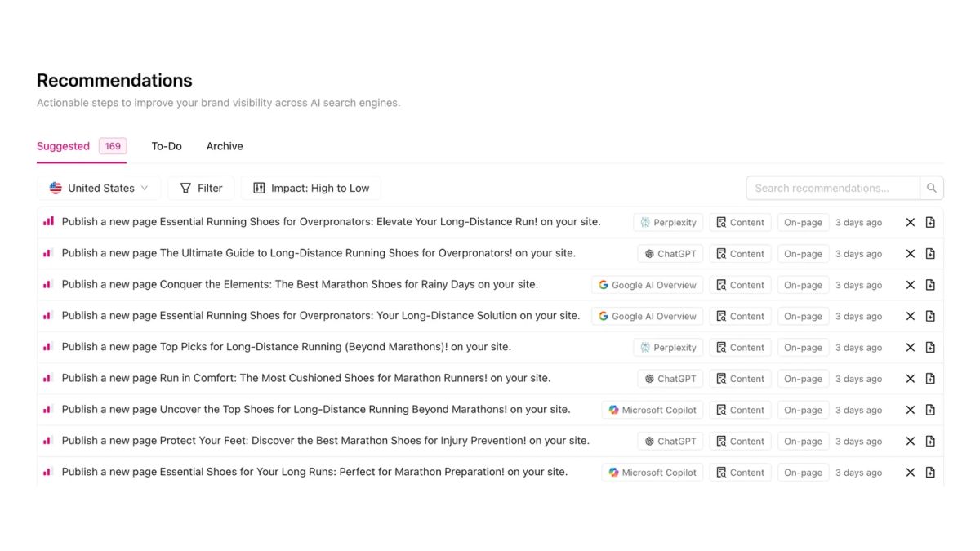This screenshot has width=980, height=551.
Task: Dismiss the Your Long-Distance Solution recommendation
Action: [911, 316]
